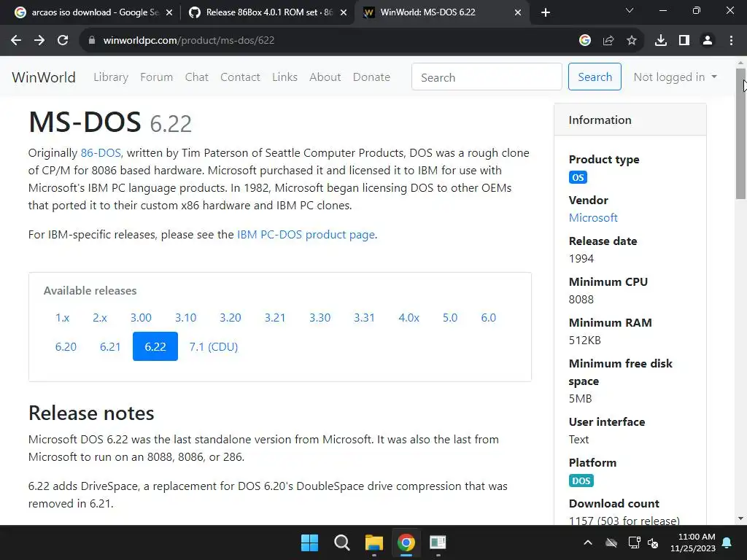Go back to the previous page
This screenshot has width=747, height=560.
click(16, 41)
